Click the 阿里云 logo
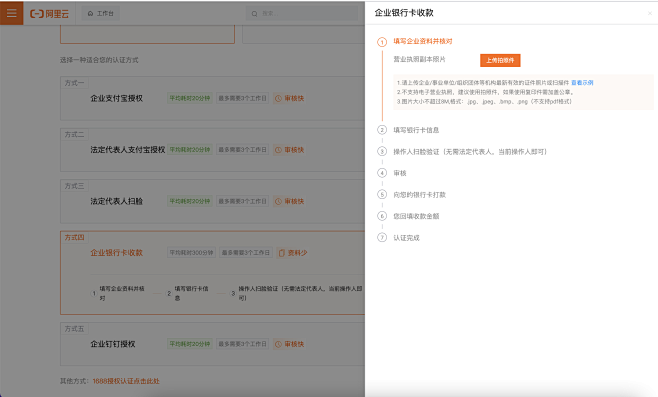 (49, 14)
